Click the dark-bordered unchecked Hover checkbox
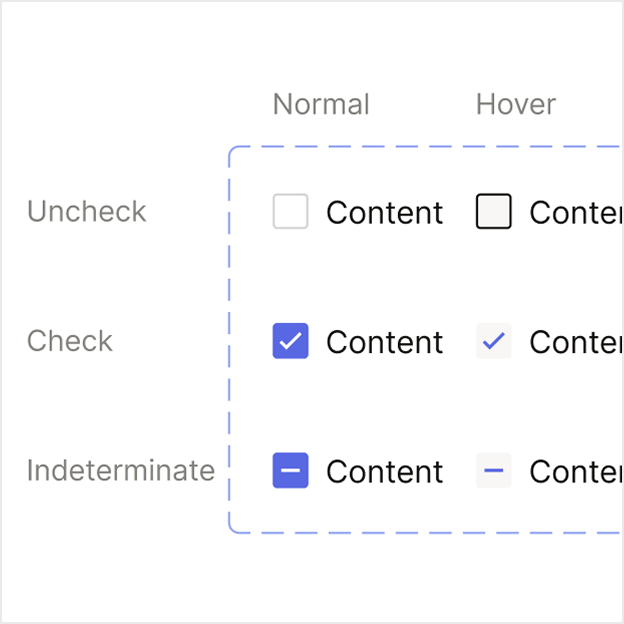The image size is (624, 624). [x=494, y=212]
